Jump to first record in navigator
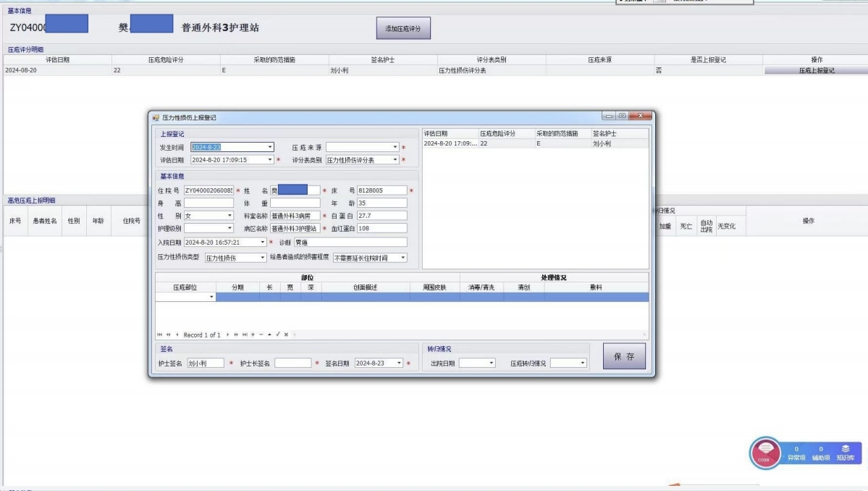 pyautogui.click(x=160, y=335)
